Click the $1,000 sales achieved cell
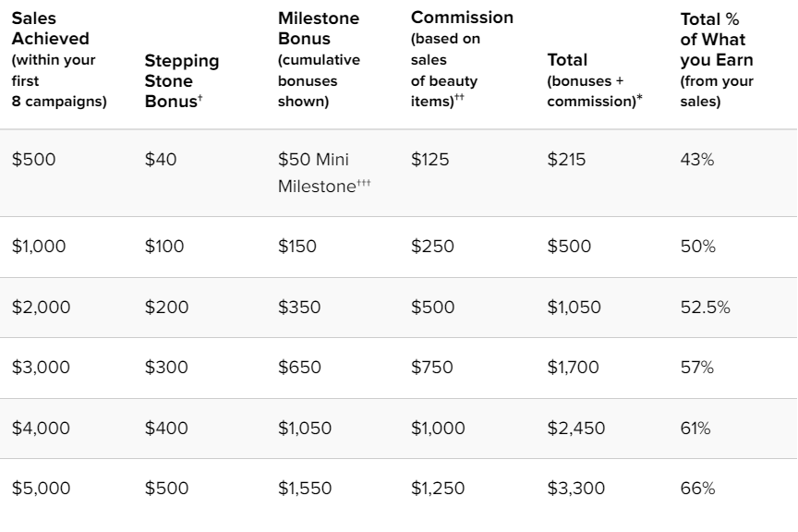 pyautogui.click(x=40, y=247)
